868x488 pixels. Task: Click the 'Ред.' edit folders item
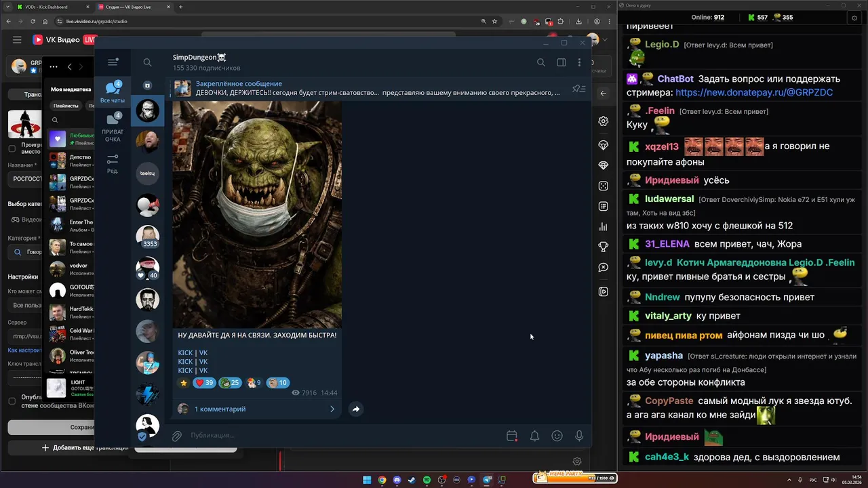point(113,164)
